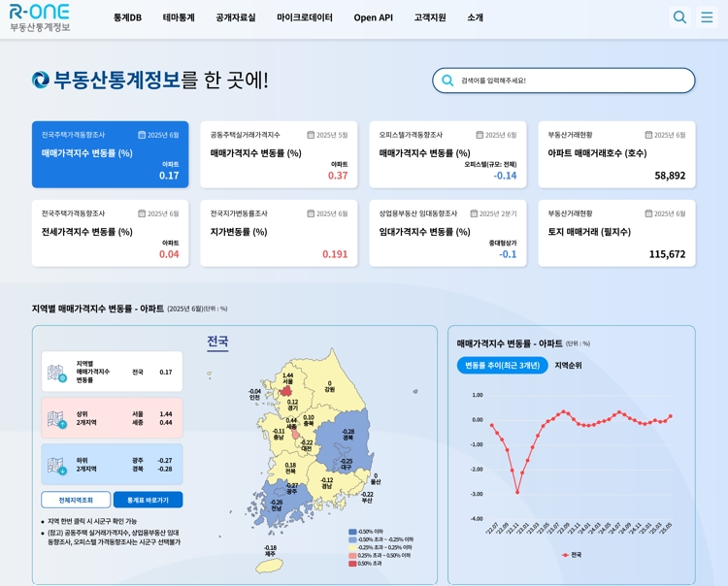Click the 전체지역조회 button
The height and width of the screenshot is (586, 728).
click(x=76, y=500)
